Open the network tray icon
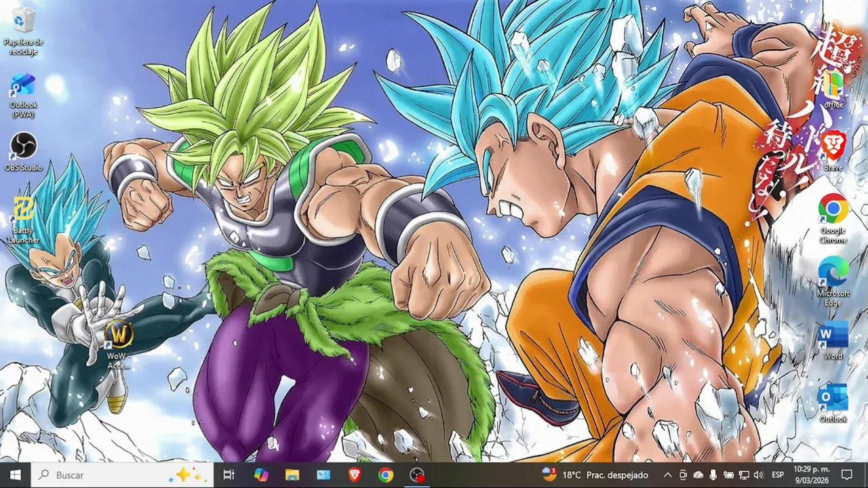This screenshot has height=488, width=868. pos(743,474)
